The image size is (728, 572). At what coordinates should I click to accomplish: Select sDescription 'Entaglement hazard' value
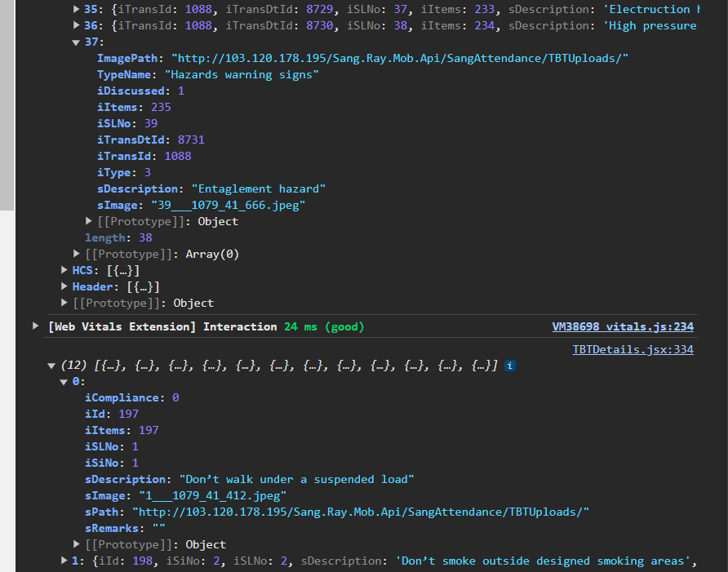coord(258,188)
